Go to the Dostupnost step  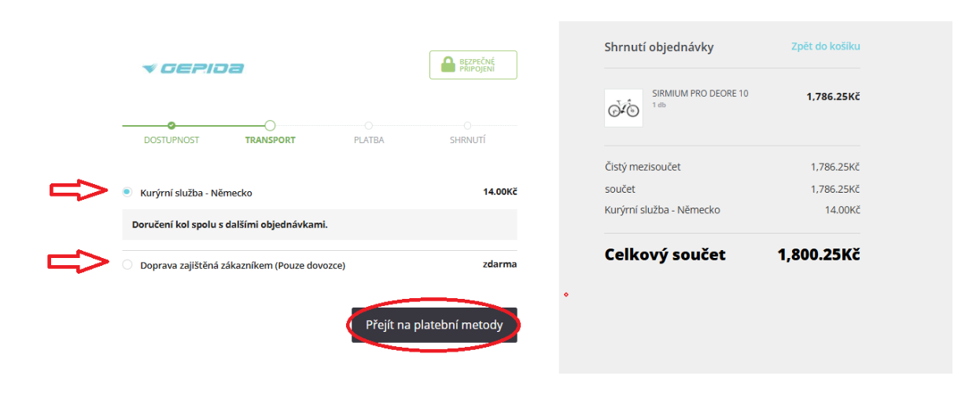[x=171, y=140]
